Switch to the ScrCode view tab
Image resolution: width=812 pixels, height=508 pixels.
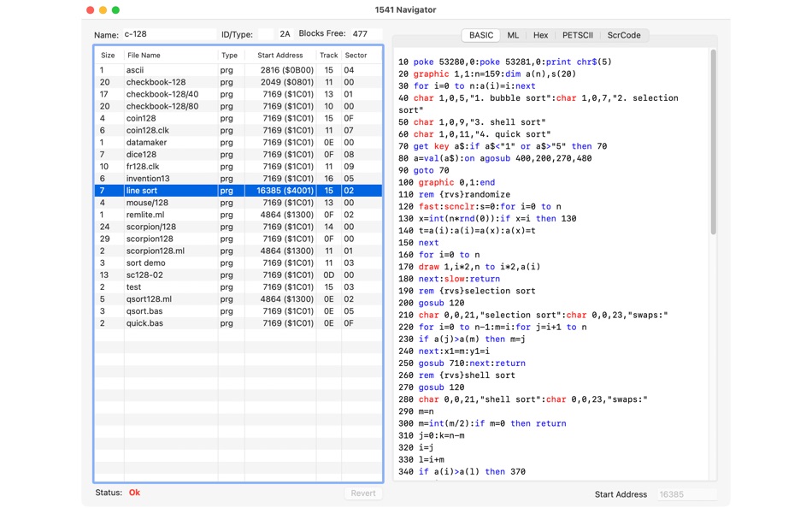coord(623,35)
